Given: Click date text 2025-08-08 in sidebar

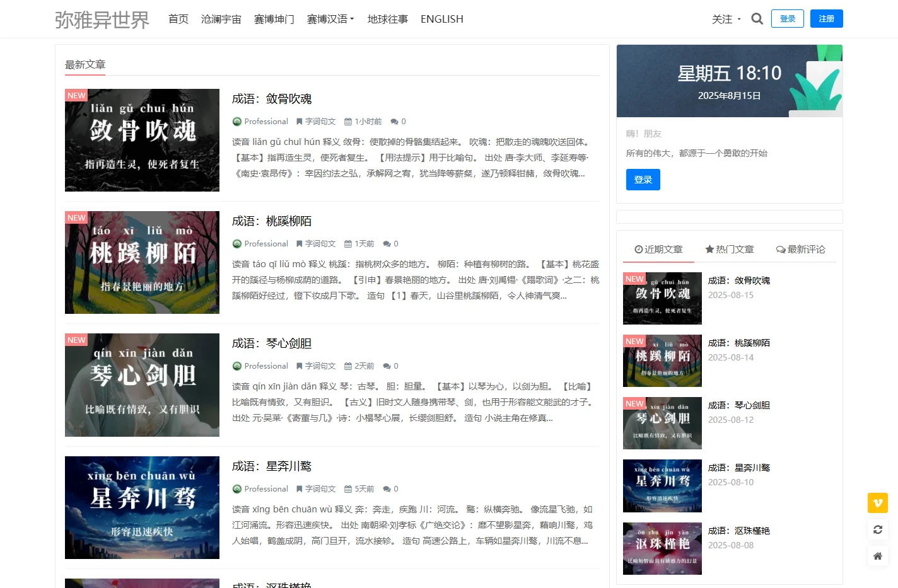Looking at the screenshot, I should coord(731,545).
